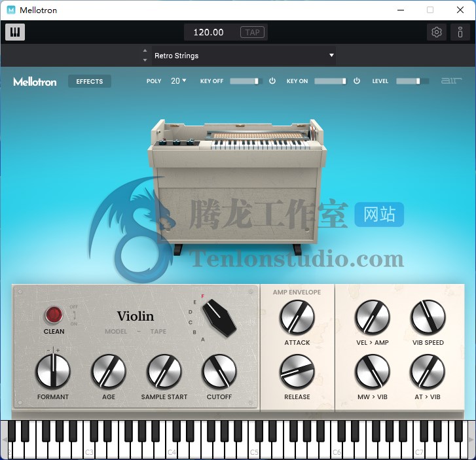Select tape position D
Image resolution: width=476 pixels, height=460 pixels.
tap(191, 312)
